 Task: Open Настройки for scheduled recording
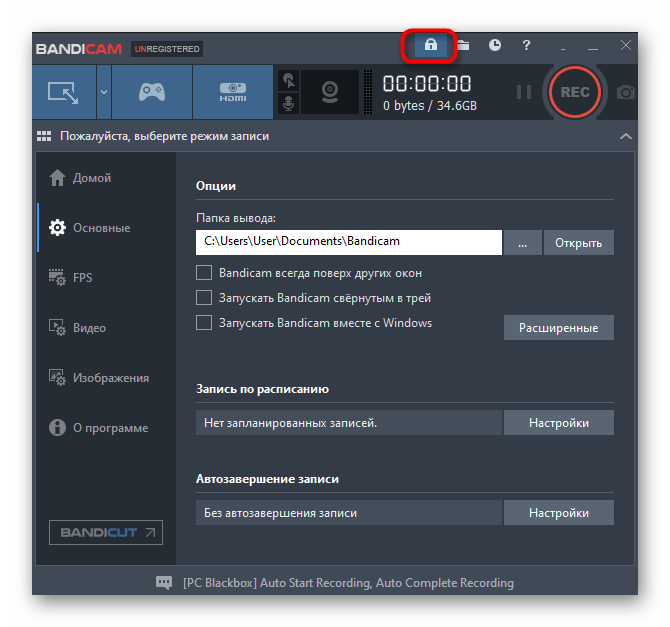click(x=558, y=423)
